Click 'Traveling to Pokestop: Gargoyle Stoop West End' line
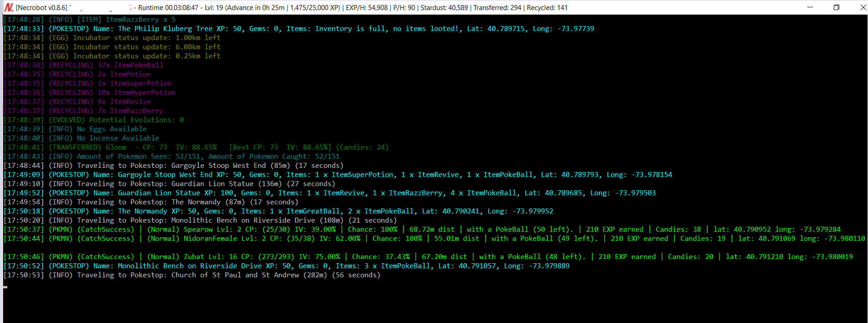This screenshot has height=323, width=868. [173, 166]
